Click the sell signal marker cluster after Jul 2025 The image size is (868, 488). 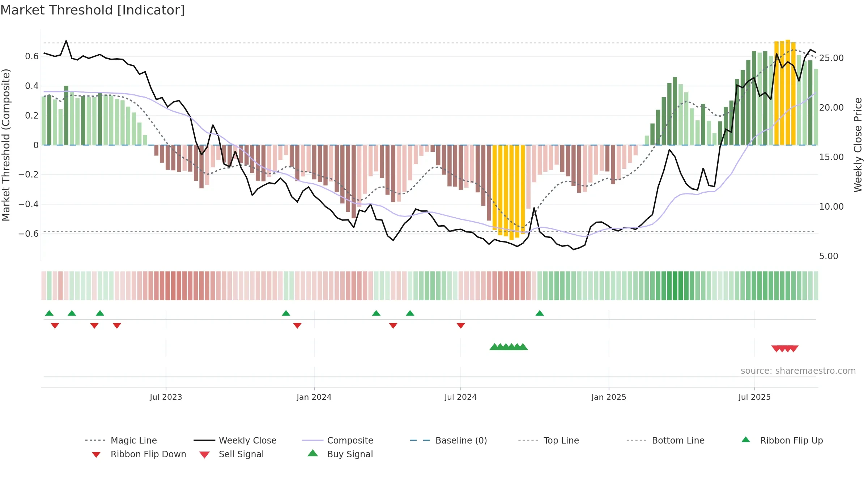785,348
